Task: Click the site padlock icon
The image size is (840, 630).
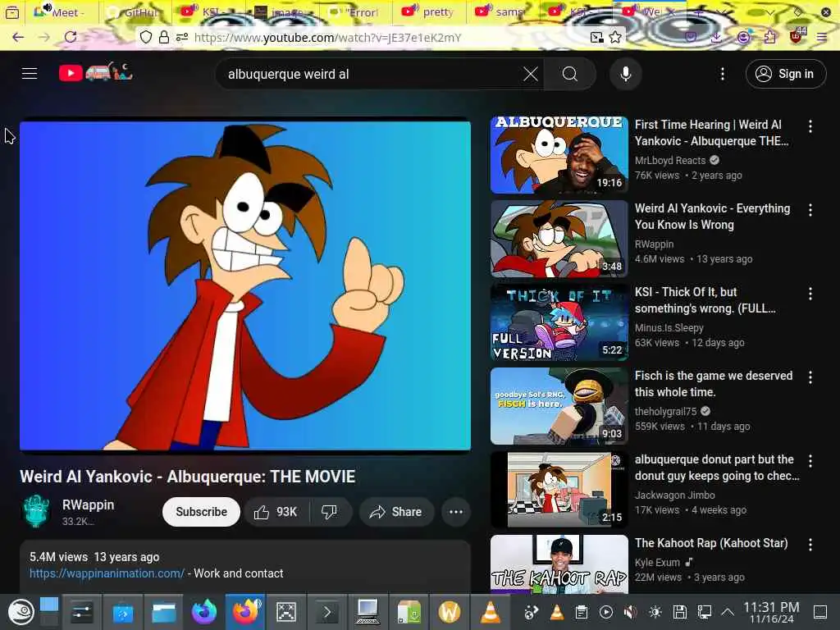Action: pyautogui.click(x=164, y=37)
